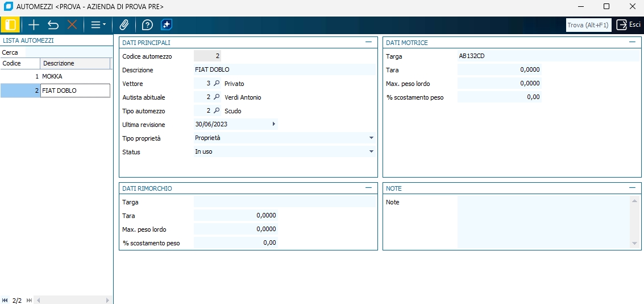
Task: Click the application logo in title bar
Action: tap(8, 6)
